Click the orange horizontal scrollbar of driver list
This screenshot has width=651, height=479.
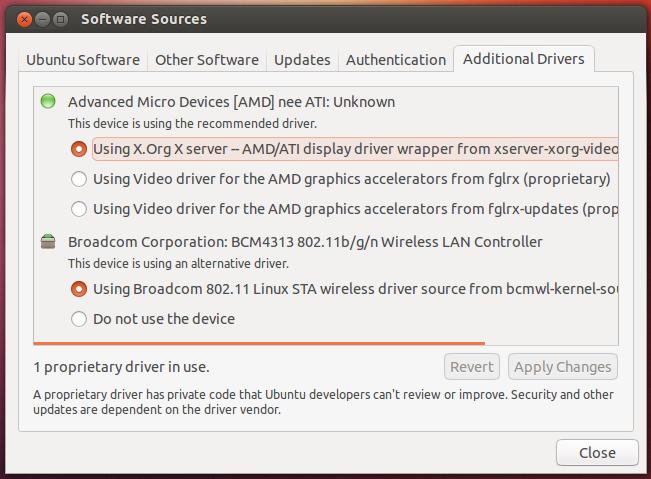coord(259,343)
